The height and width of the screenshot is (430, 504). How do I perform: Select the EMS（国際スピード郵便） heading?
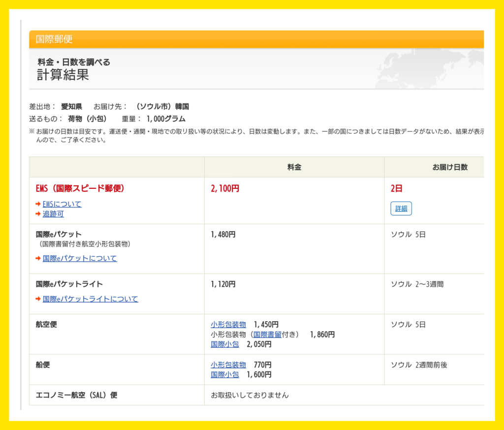click(80, 188)
